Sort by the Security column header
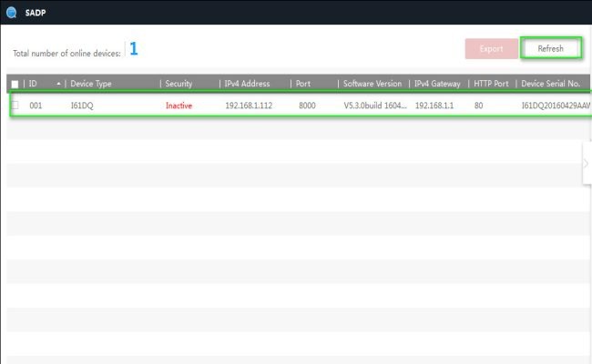The image size is (592, 364). pos(179,84)
